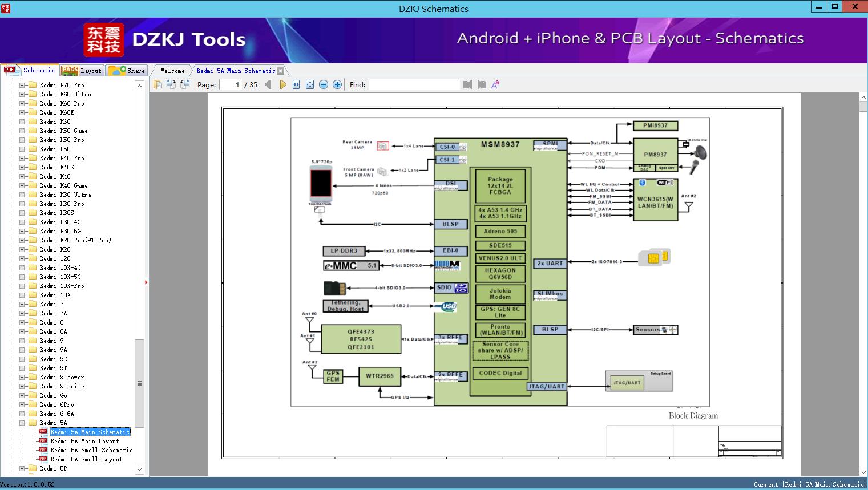
Task: Switch to the Layout tab
Action: pos(81,71)
